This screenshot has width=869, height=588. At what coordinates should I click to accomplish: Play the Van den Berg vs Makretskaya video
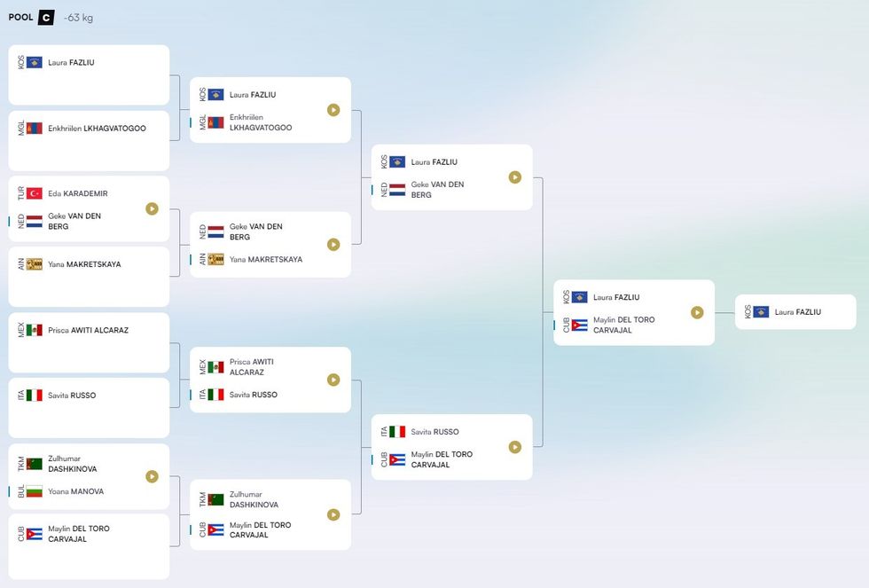click(x=333, y=244)
